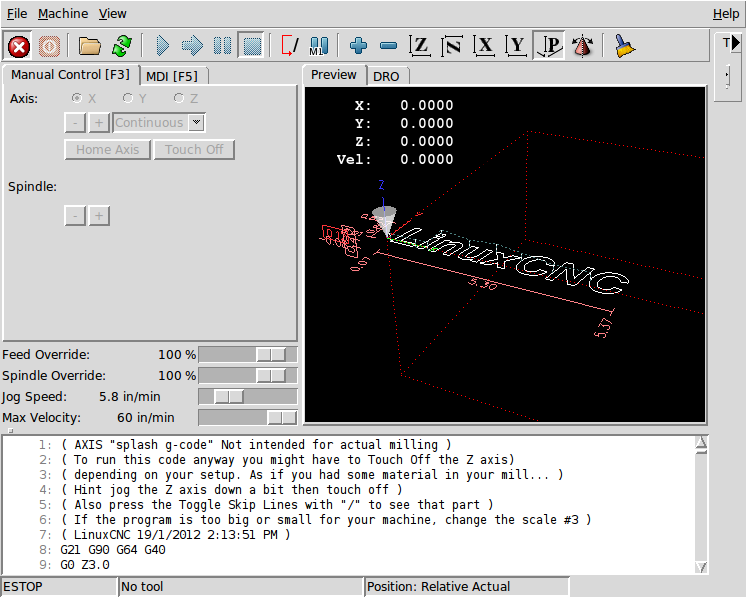
Task: Click the Feed Override 100 % value
Action: pyautogui.click(x=177, y=354)
